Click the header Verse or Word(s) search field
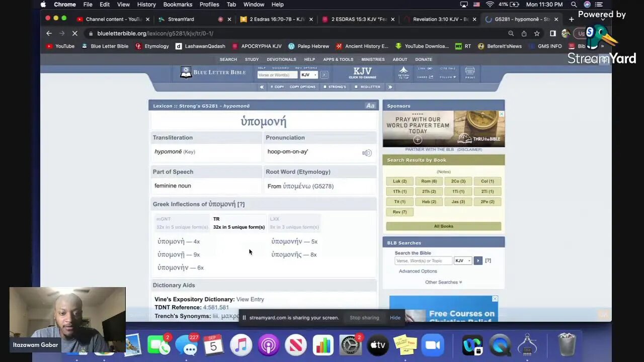 [x=277, y=75]
